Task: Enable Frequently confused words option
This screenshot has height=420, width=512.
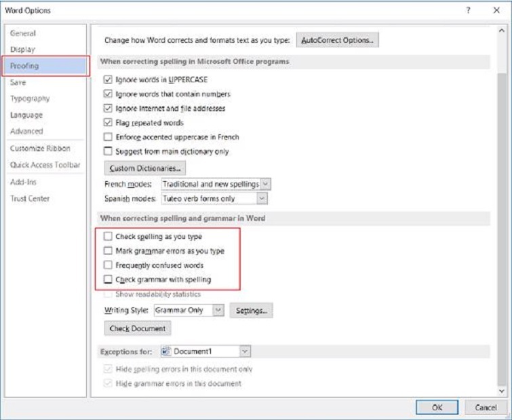Action: [x=108, y=265]
